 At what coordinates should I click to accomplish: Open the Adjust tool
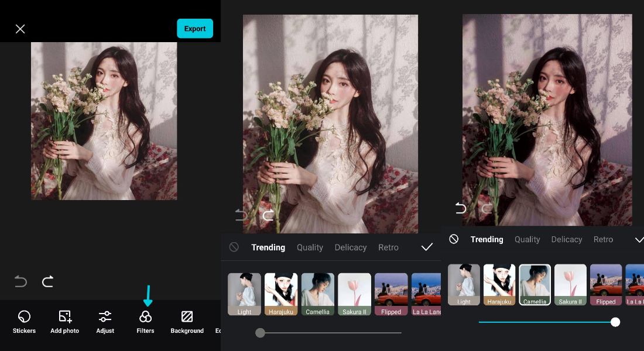105,322
